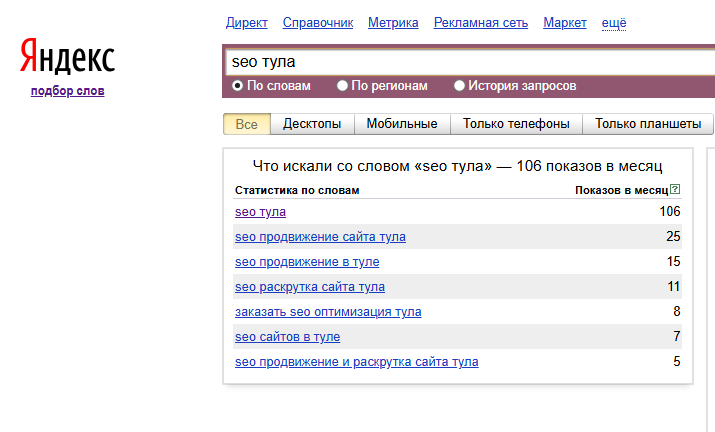Open the Директ link
The image size is (715, 432).
pyautogui.click(x=247, y=23)
